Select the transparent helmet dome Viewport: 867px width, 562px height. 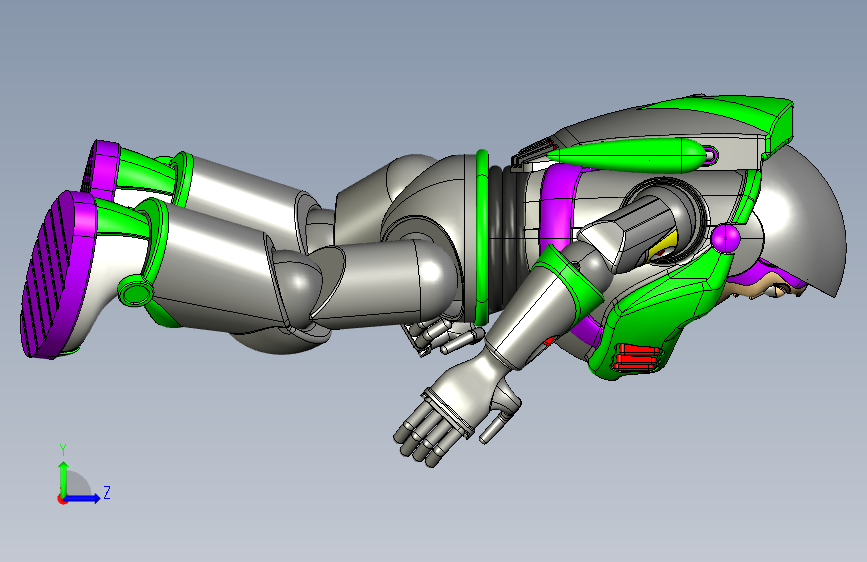point(805,221)
